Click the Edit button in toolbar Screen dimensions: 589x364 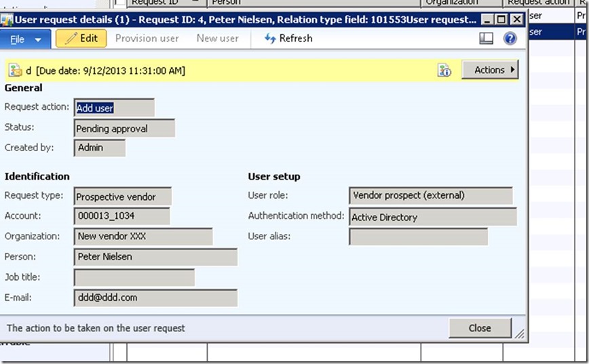(81, 39)
